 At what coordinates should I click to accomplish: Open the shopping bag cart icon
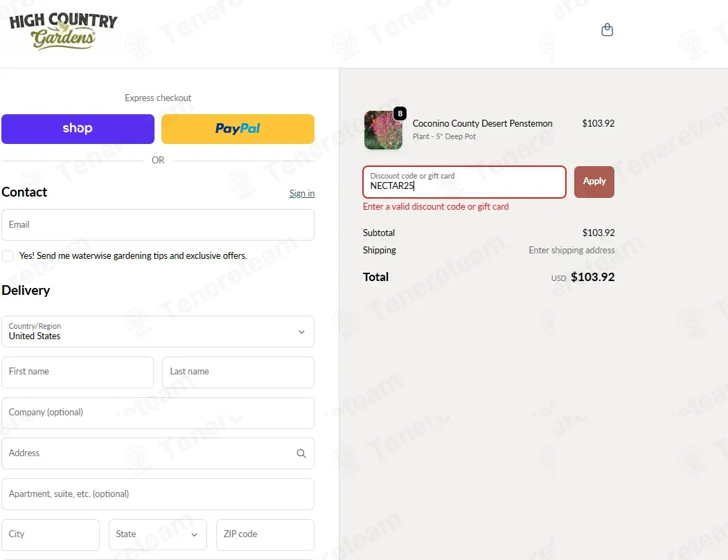(607, 30)
